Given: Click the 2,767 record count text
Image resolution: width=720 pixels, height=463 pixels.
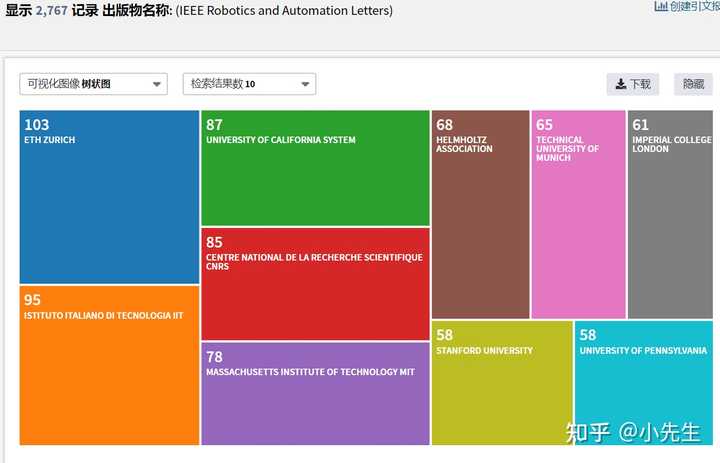Looking at the screenshot, I should point(52,10).
